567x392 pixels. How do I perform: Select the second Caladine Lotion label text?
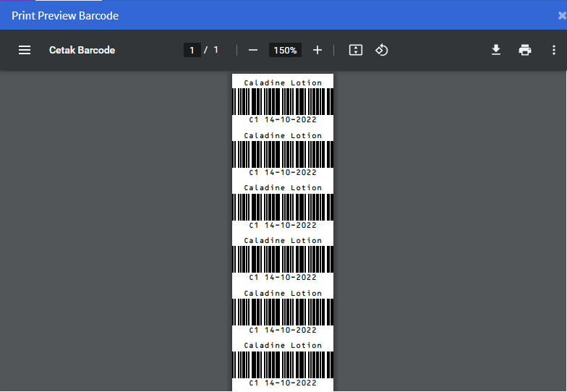(x=283, y=135)
